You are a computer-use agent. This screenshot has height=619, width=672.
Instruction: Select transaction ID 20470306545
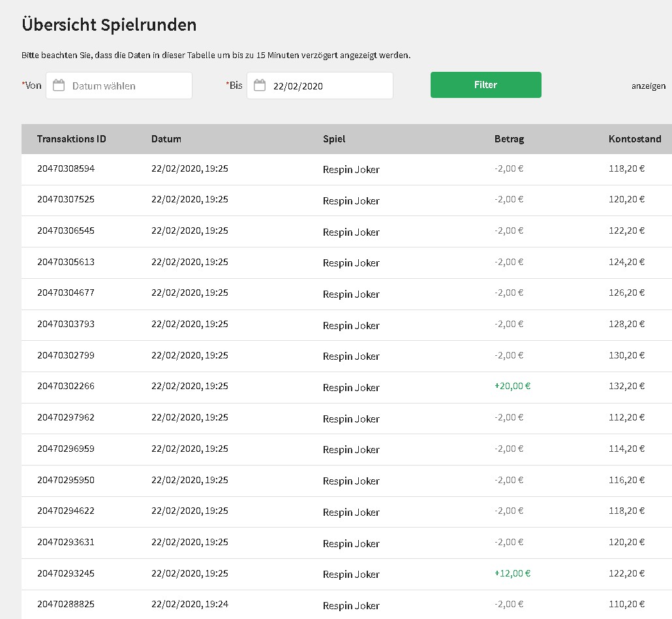pyautogui.click(x=66, y=230)
